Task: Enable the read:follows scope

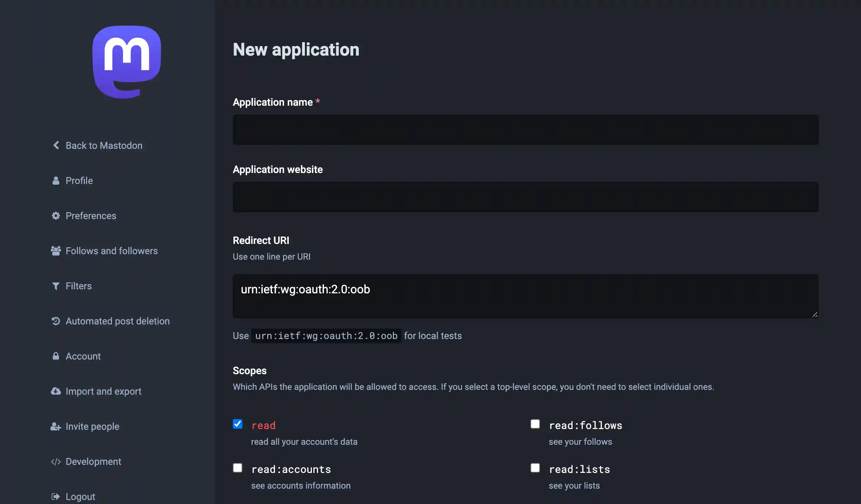Action: pos(535,424)
